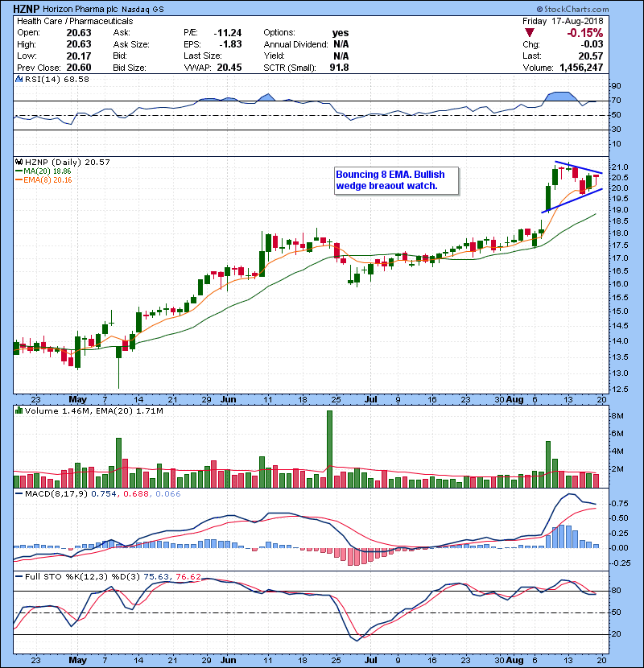Select the VWAP value 20.45

(229, 68)
